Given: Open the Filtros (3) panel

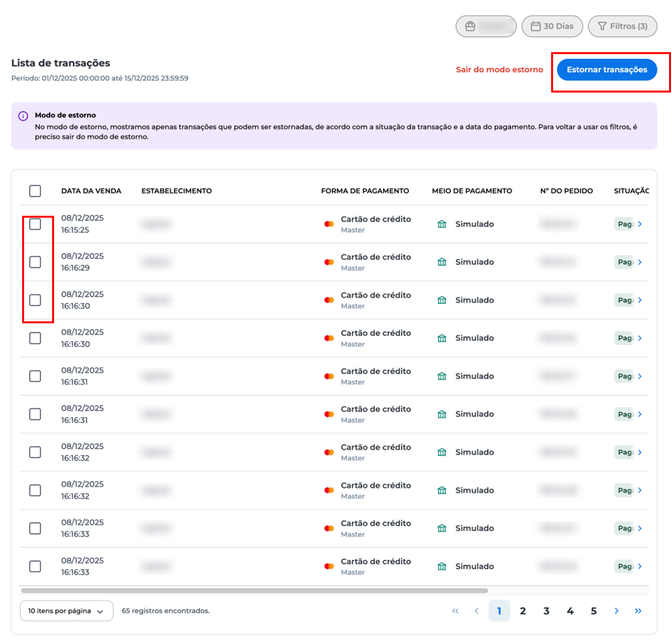Looking at the screenshot, I should tap(622, 26).
